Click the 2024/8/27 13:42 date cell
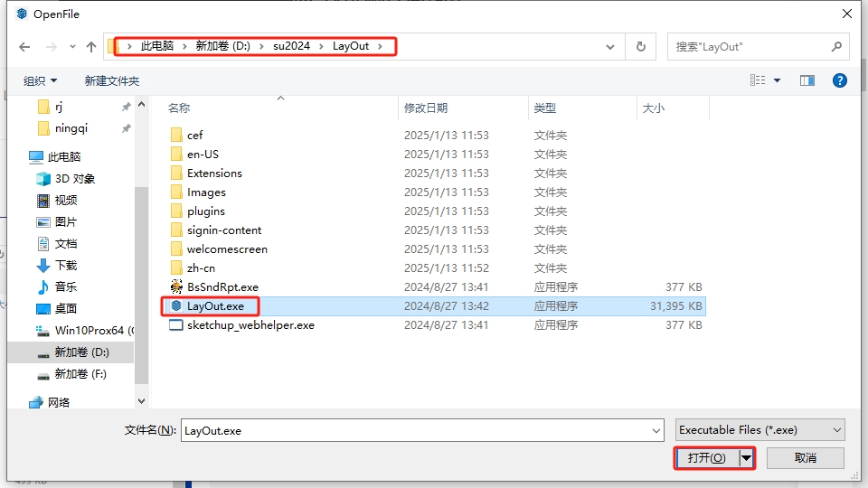Screen dimensions: 868x488 click(x=446, y=306)
